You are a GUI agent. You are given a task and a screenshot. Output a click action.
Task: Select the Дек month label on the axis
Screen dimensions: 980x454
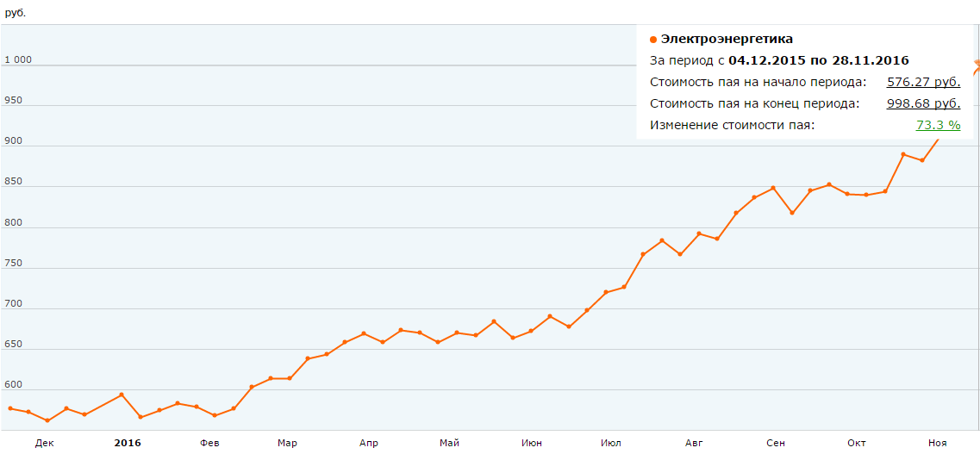point(45,443)
